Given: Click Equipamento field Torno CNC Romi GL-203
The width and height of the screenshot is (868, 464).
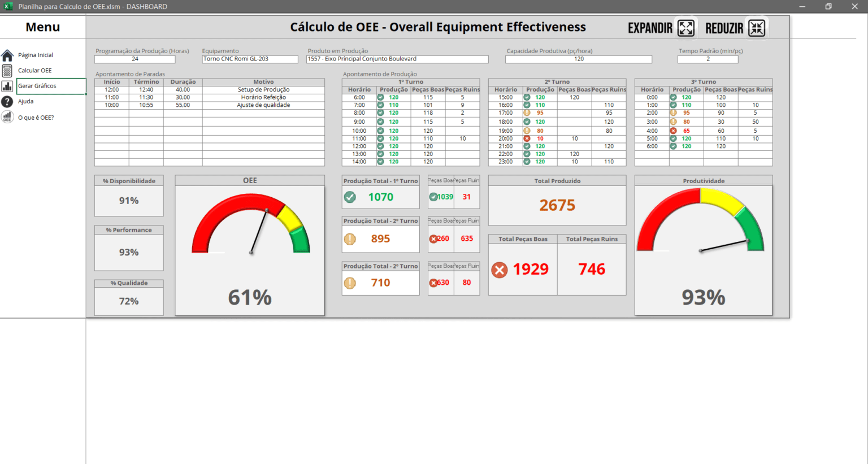Looking at the screenshot, I should point(250,59).
